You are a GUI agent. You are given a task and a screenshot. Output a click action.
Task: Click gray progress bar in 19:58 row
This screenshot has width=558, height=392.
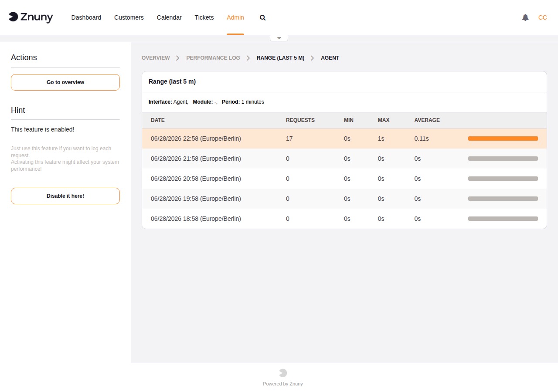click(x=503, y=199)
